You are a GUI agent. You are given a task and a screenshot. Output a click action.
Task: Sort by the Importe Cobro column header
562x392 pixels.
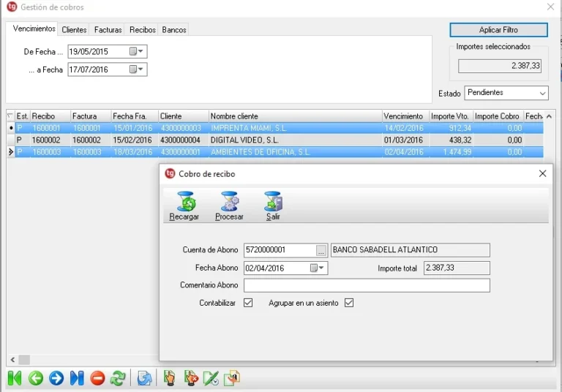[498, 116]
